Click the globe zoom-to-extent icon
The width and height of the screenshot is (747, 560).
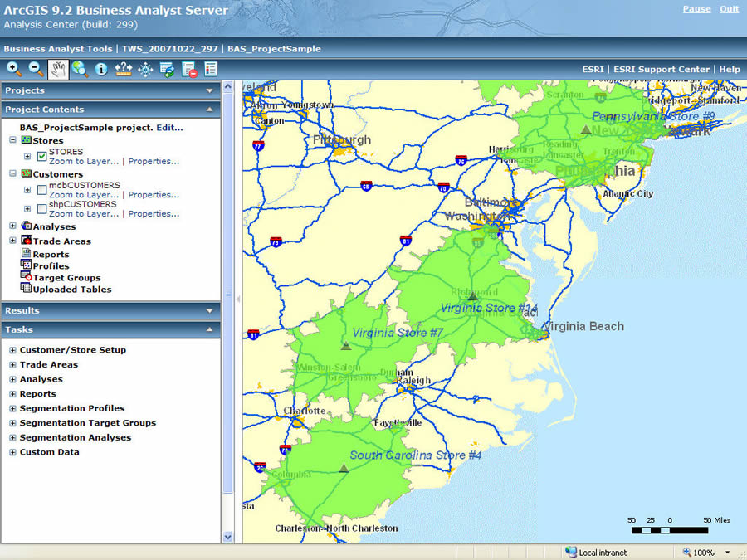[x=80, y=69]
